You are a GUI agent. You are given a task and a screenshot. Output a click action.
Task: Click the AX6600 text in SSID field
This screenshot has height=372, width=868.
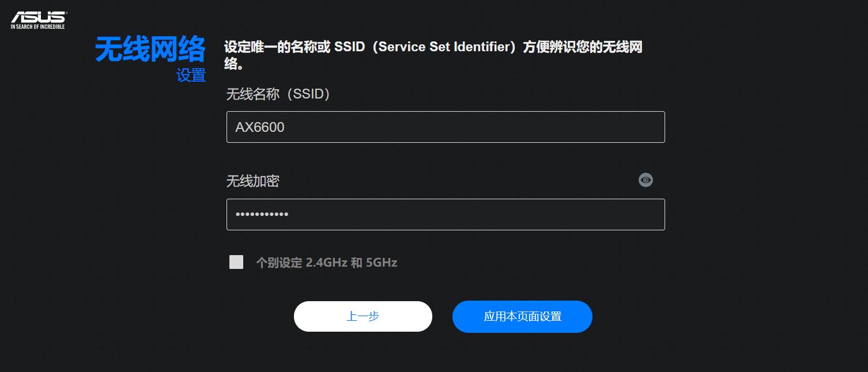pos(260,127)
